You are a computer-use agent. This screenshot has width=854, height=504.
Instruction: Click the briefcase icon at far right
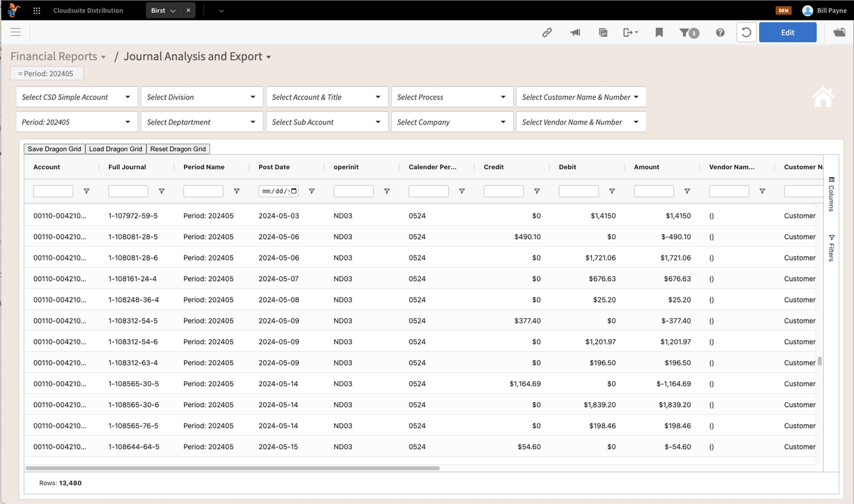[840, 32]
